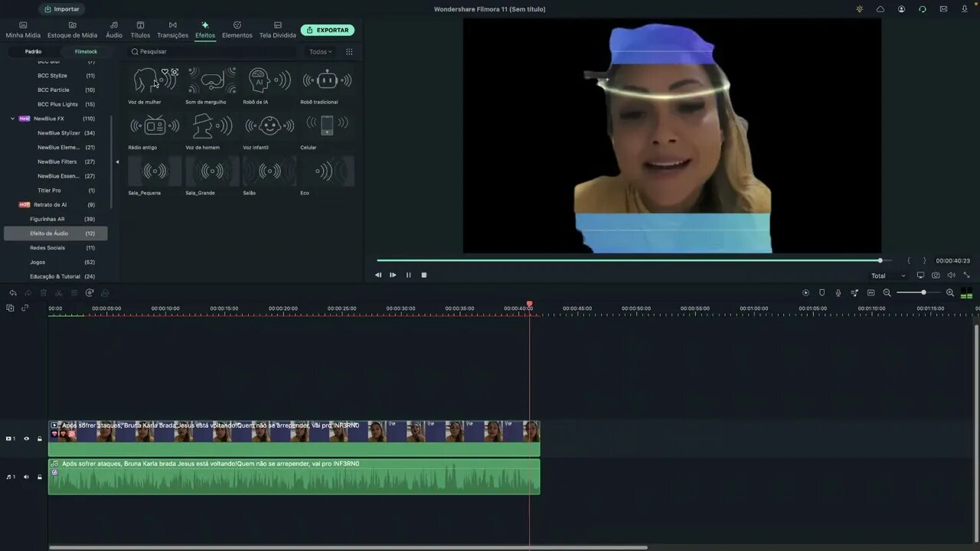This screenshot has height=551, width=980.
Task: Add a marker with the shield icon
Action: click(x=822, y=293)
